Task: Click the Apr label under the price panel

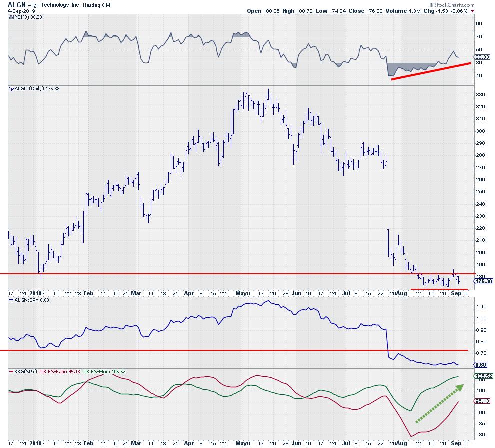Action: [x=189, y=294]
